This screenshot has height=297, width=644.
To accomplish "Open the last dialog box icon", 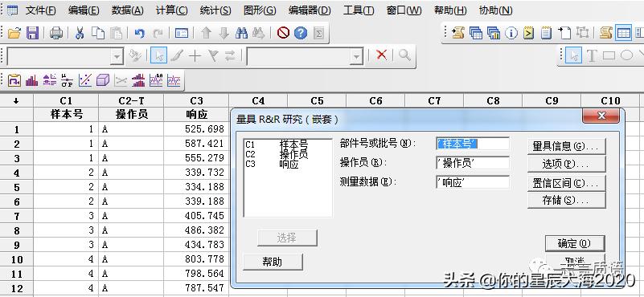I will tap(182, 33).
